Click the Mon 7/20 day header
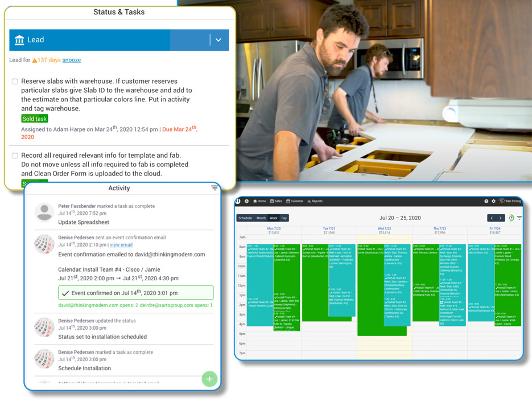The height and width of the screenshot is (401, 532). click(274, 228)
